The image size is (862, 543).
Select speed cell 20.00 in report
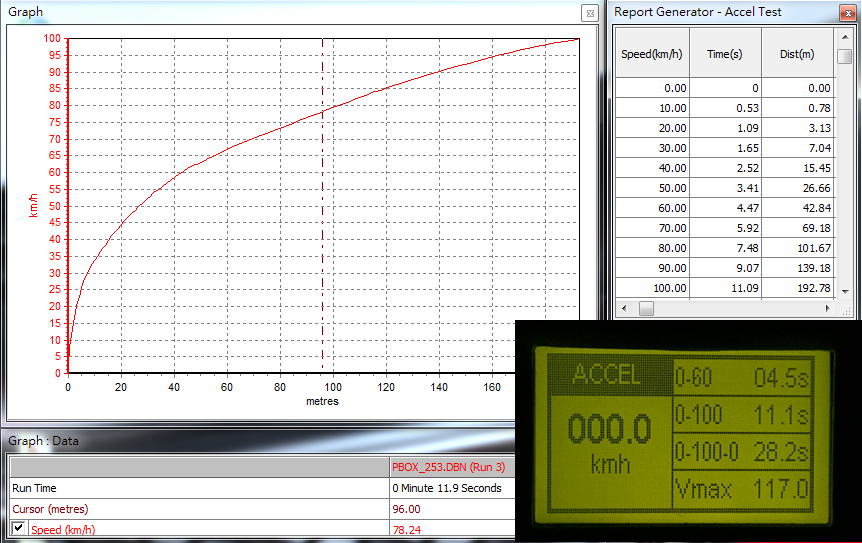click(652, 128)
